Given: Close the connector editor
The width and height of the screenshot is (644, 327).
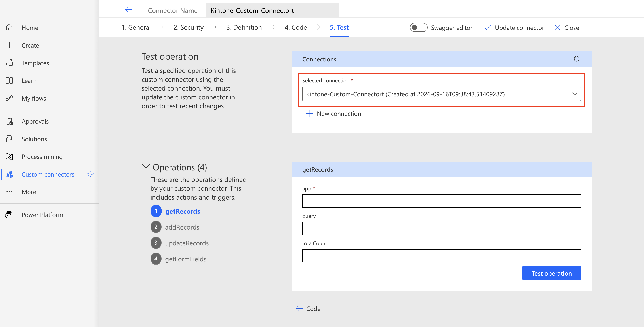Looking at the screenshot, I should tap(566, 27).
